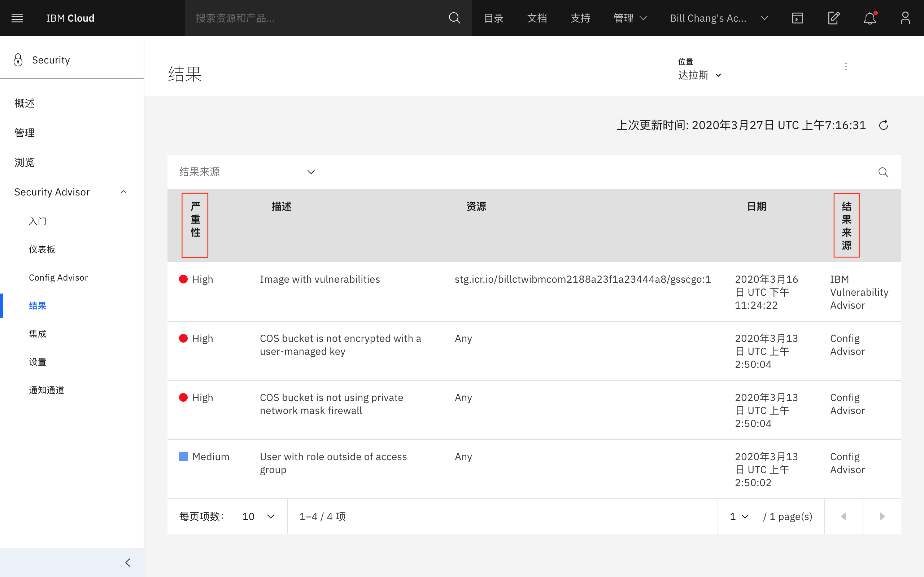The width and height of the screenshot is (924, 577).
Task: Open Config Advisor in sidebar
Action: (x=58, y=277)
